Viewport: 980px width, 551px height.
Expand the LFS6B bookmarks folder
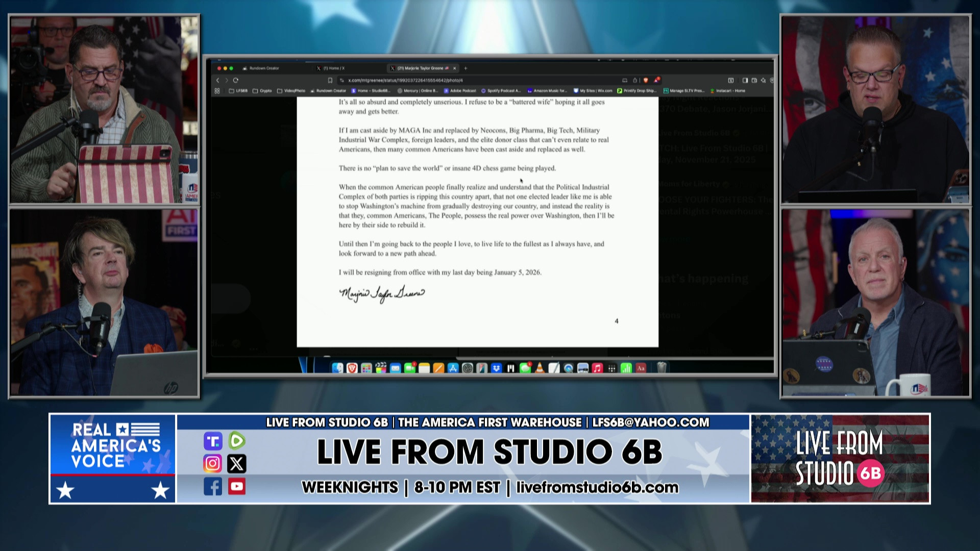pyautogui.click(x=240, y=90)
